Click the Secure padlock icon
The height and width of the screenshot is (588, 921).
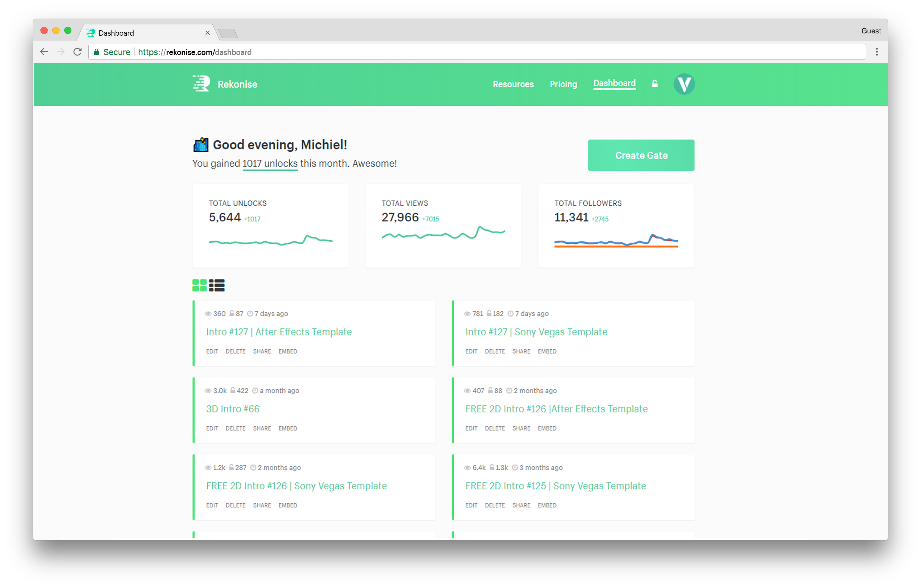click(96, 52)
